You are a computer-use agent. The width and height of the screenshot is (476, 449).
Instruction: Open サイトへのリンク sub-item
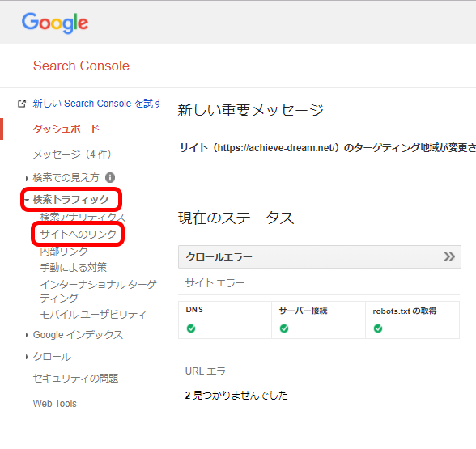coord(78,234)
